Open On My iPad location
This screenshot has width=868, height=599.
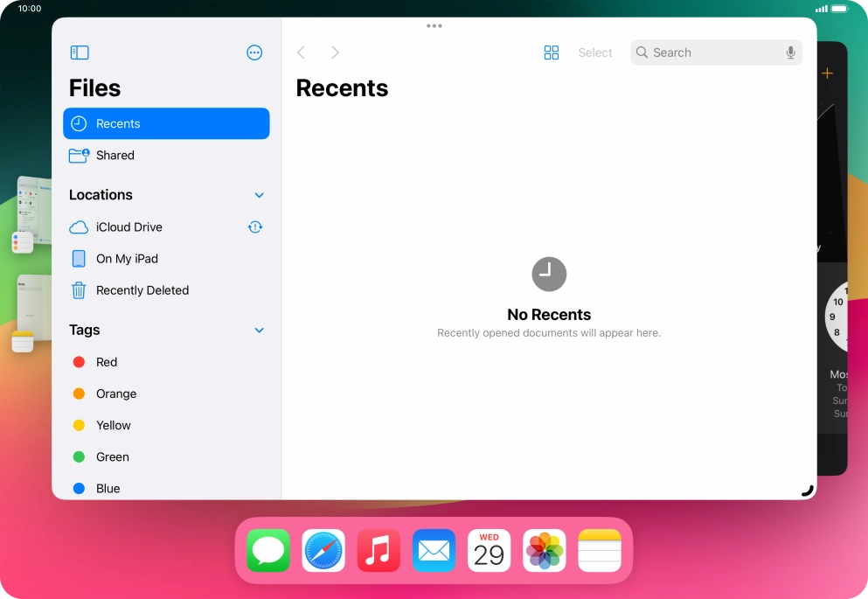(166, 259)
